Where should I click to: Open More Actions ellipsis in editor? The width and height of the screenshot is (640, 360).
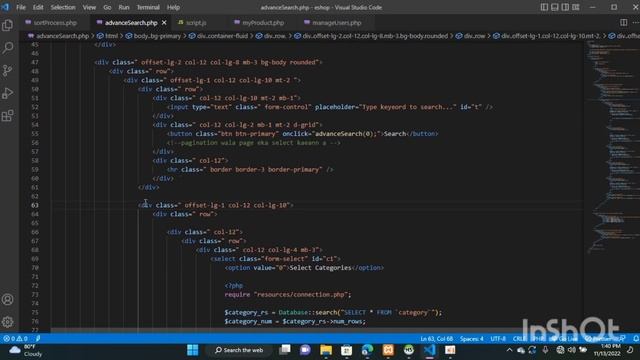[x=636, y=22]
